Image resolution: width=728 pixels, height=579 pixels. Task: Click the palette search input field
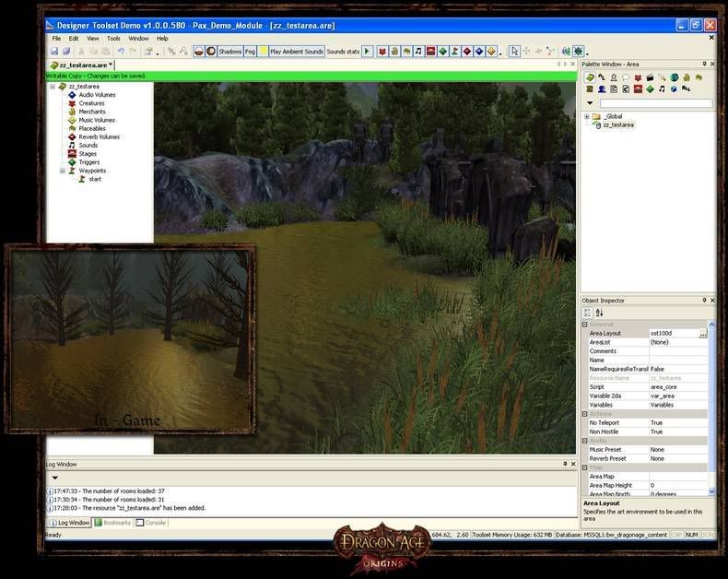(x=656, y=103)
